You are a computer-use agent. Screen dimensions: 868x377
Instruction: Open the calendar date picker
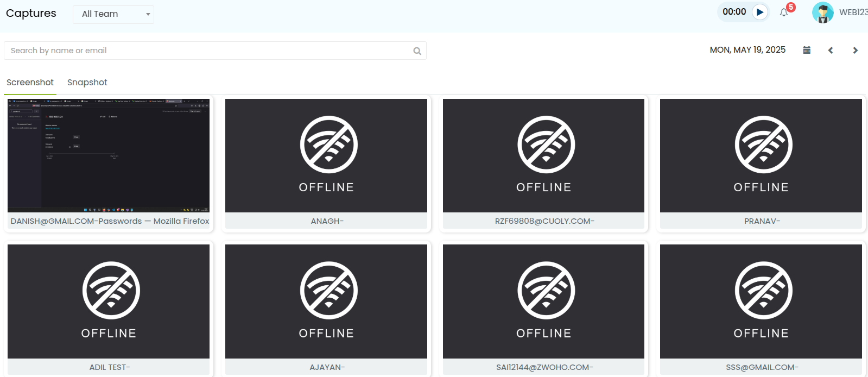(807, 50)
